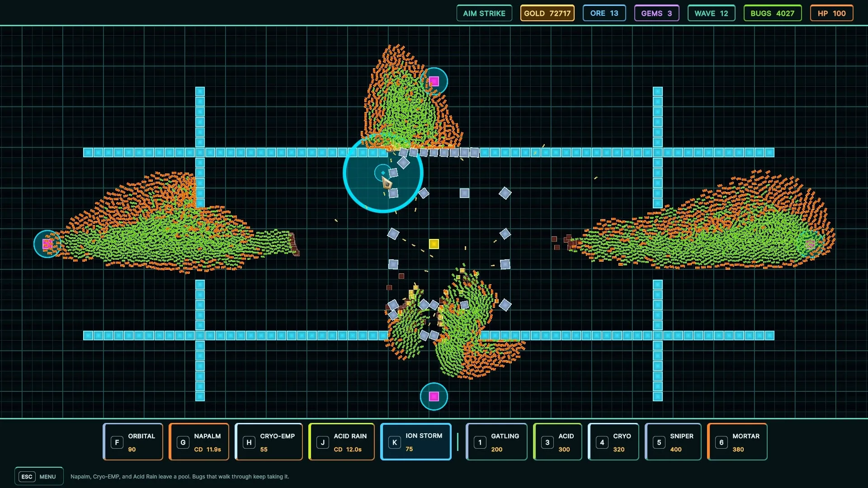The width and height of the screenshot is (868, 488).
Task: Click the GOLD 72717 counter
Action: coord(547,13)
